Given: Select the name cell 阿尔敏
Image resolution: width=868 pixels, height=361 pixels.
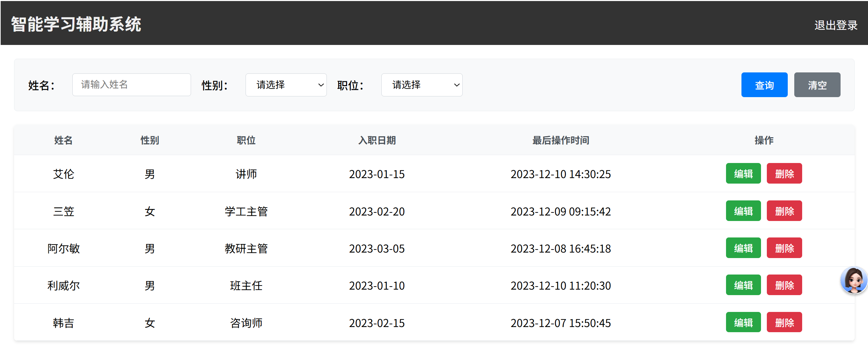Looking at the screenshot, I should pos(63,248).
